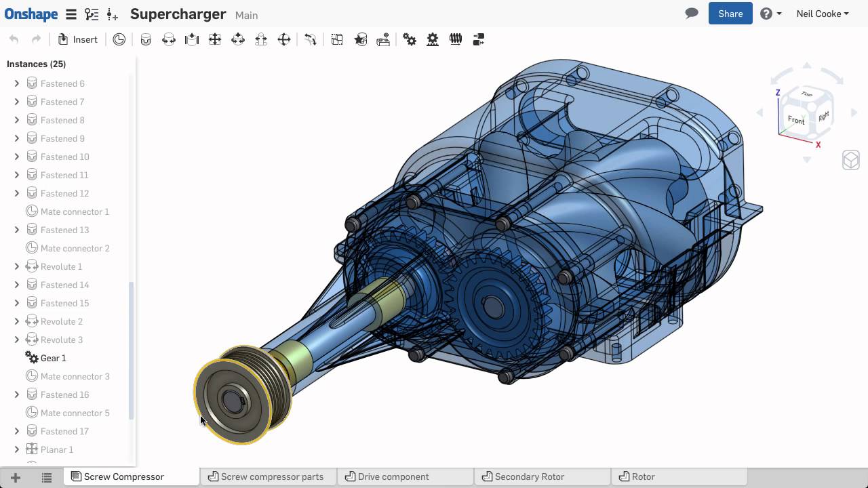Select the Mate connector tool in toolbar

point(119,39)
